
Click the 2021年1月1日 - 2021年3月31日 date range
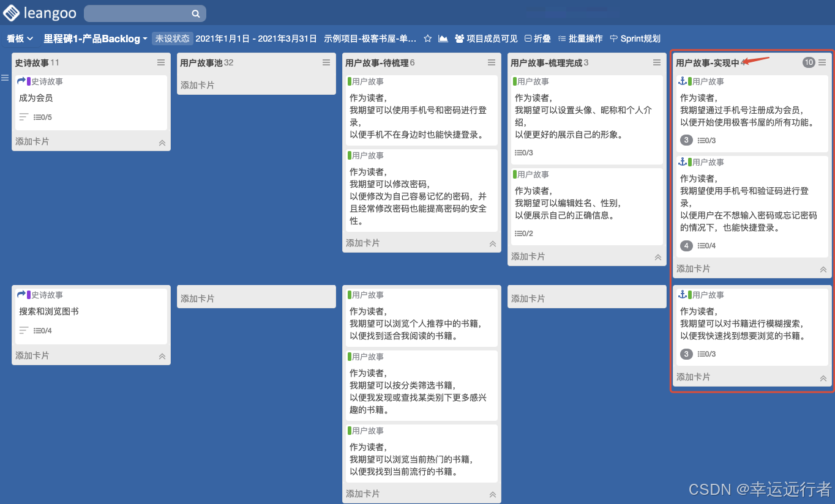(x=256, y=39)
